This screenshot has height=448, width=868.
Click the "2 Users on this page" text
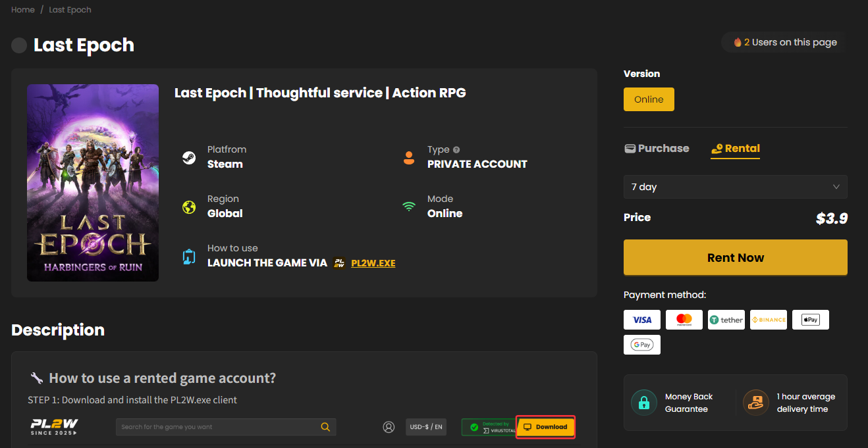[790, 42]
